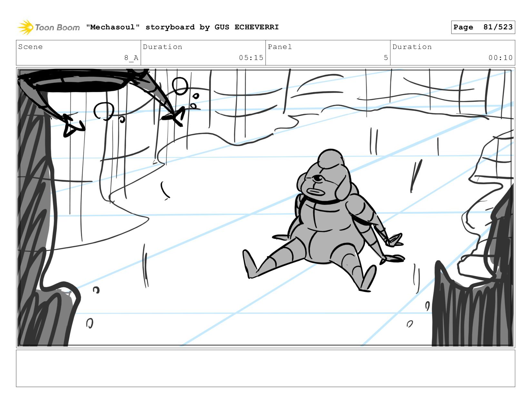Click the scene Duration value 05:15
This screenshot has width=532, height=411.
coord(251,58)
